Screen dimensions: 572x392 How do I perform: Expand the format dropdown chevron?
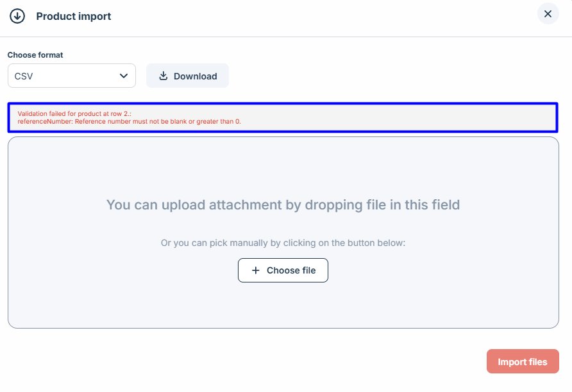(x=124, y=76)
